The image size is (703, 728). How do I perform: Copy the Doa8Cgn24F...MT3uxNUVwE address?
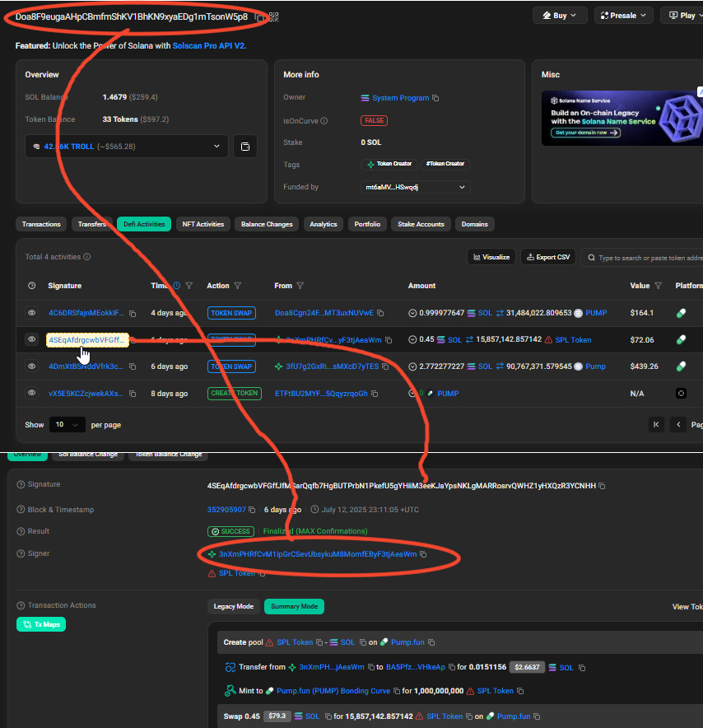[380, 313]
